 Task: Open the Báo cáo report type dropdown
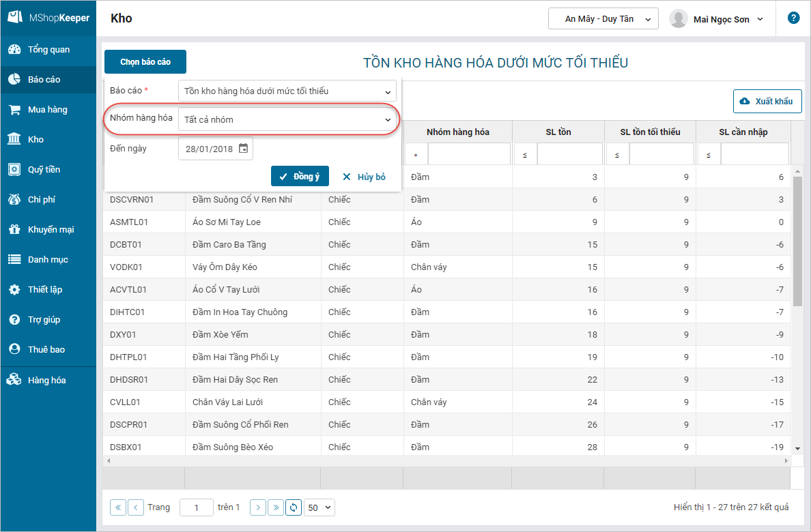coord(287,91)
